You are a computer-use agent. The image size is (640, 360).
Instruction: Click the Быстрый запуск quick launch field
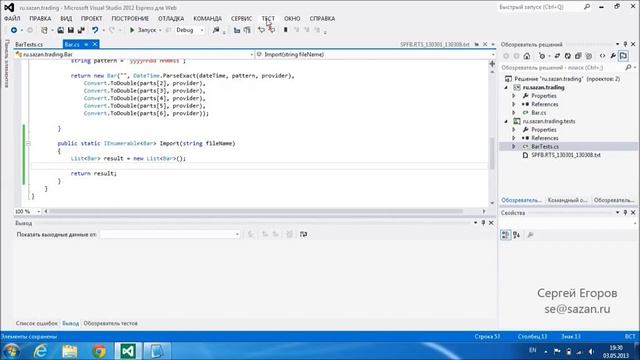tap(539, 7)
